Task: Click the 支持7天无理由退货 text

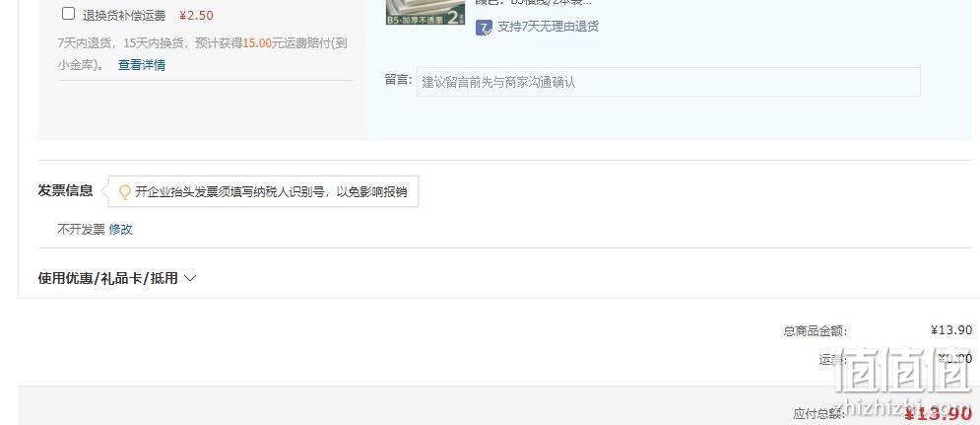Action: coord(549,27)
